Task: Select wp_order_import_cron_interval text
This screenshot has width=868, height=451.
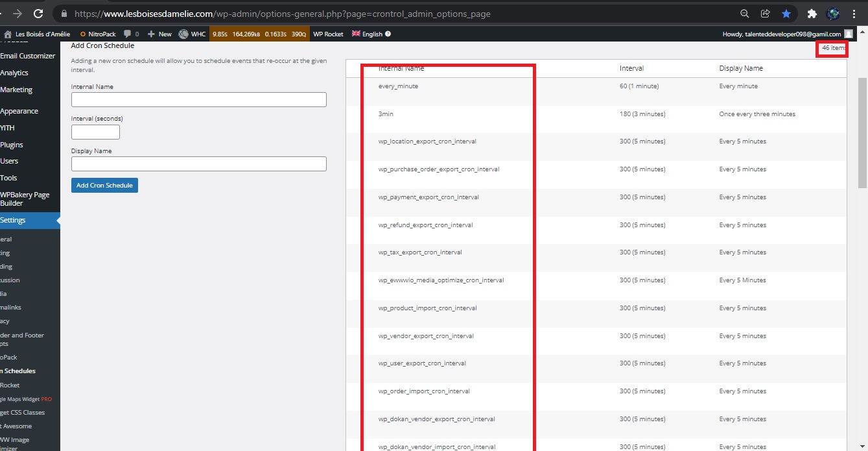Action: (x=424, y=391)
